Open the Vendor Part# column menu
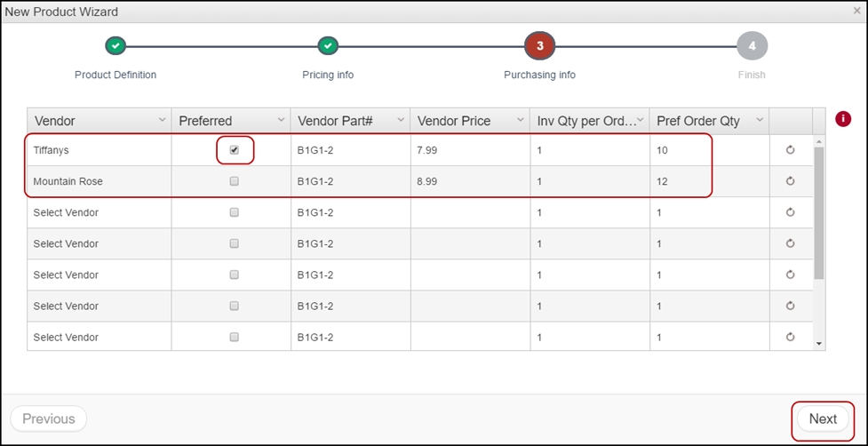This screenshot has width=868, height=446. pyautogui.click(x=401, y=120)
